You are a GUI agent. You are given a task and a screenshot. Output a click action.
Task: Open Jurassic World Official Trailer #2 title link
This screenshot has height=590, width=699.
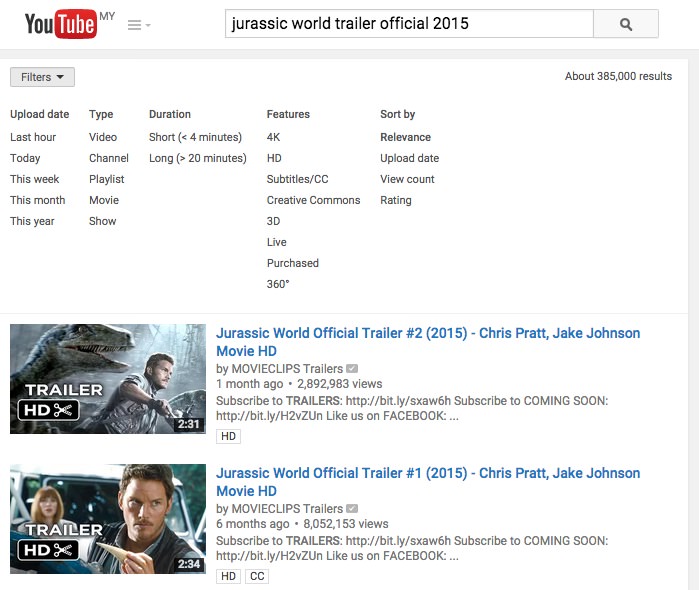click(428, 342)
